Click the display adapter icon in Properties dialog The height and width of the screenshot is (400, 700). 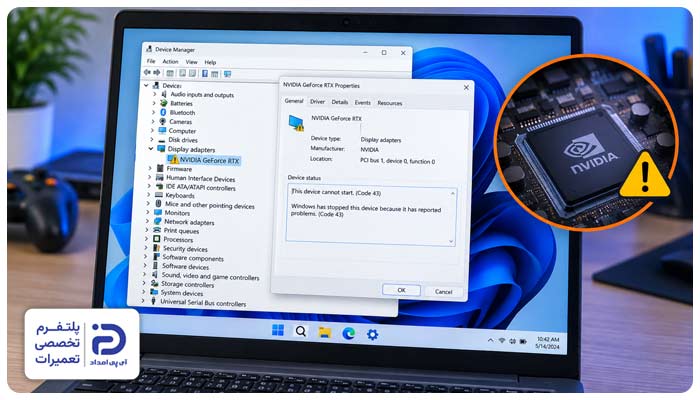(296, 123)
